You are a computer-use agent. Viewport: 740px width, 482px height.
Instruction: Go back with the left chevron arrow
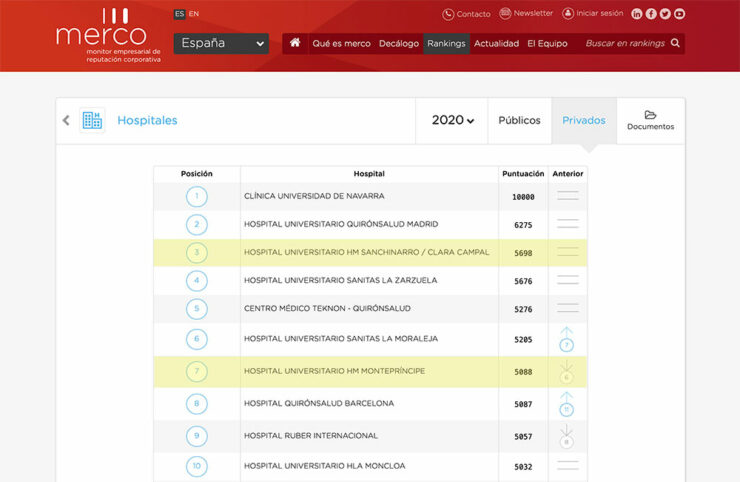tap(66, 120)
